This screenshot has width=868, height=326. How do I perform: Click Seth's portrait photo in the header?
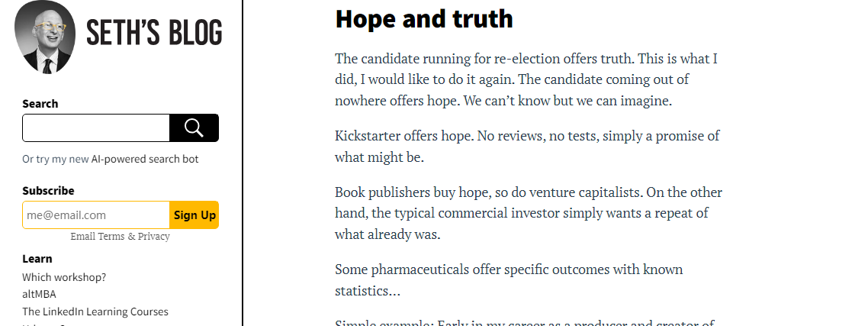click(x=45, y=37)
